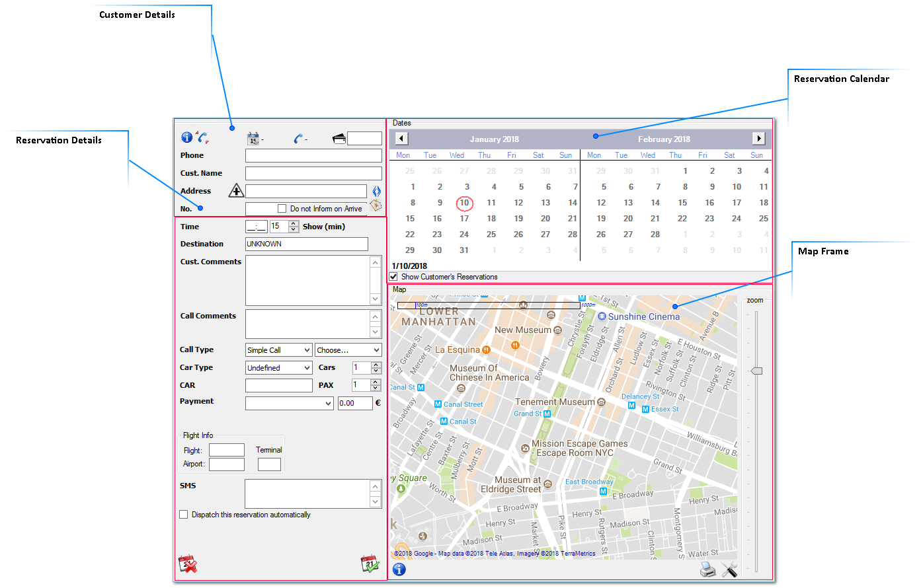Image resolution: width=923 pixels, height=588 pixels.
Task: Go to the previous month in calendar
Action: [401, 139]
